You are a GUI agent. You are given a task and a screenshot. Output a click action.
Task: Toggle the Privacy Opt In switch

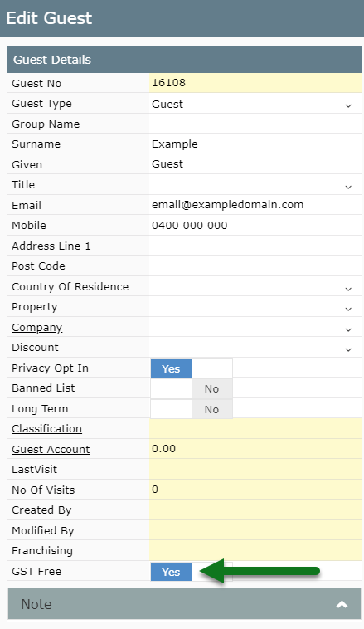(x=192, y=368)
